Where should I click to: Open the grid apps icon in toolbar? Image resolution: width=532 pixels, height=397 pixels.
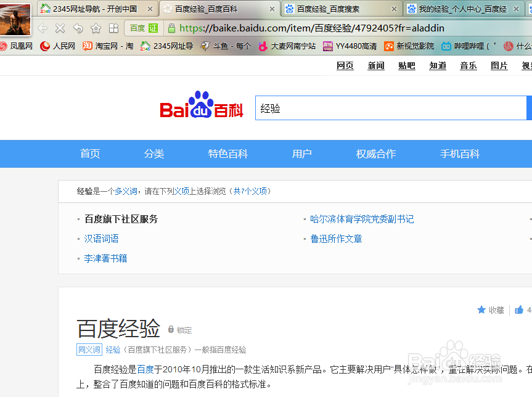coord(113,28)
